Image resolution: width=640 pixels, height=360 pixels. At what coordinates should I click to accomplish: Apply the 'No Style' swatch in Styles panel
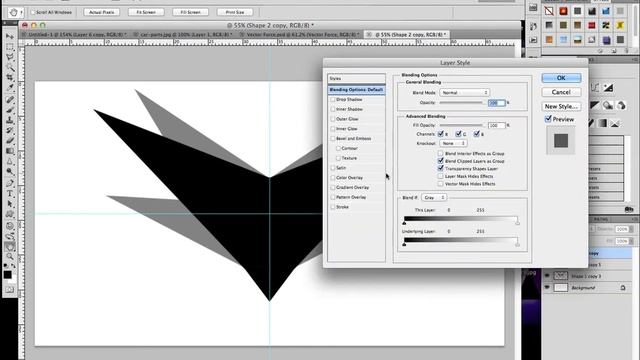(x=549, y=11)
